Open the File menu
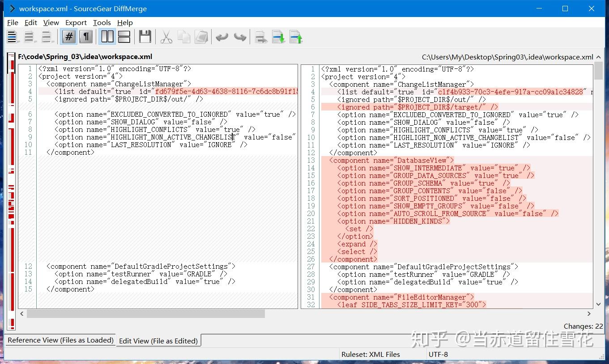Viewport: 609px width, 364px height. [x=13, y=22]
